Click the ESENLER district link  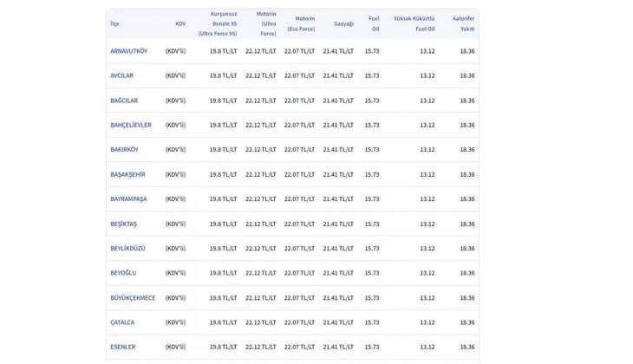pos(122,347)
